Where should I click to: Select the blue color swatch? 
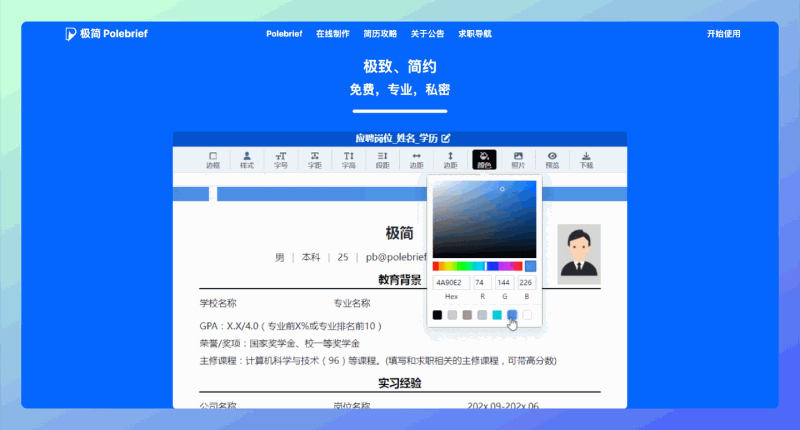(512, 315)
